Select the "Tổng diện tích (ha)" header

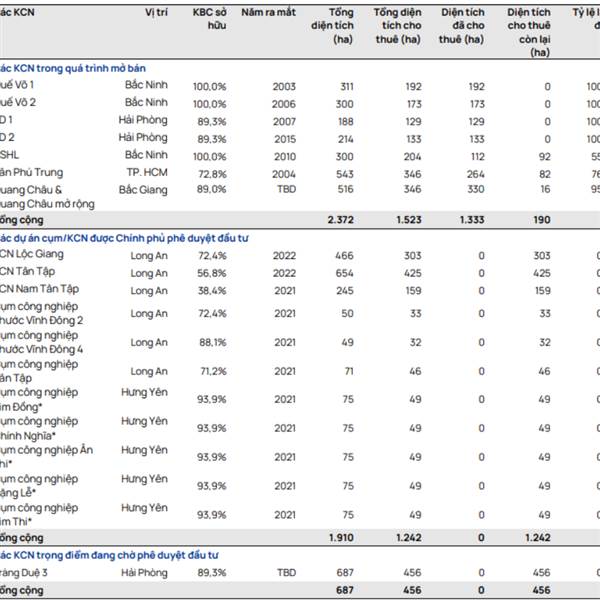tap(332, 26)
